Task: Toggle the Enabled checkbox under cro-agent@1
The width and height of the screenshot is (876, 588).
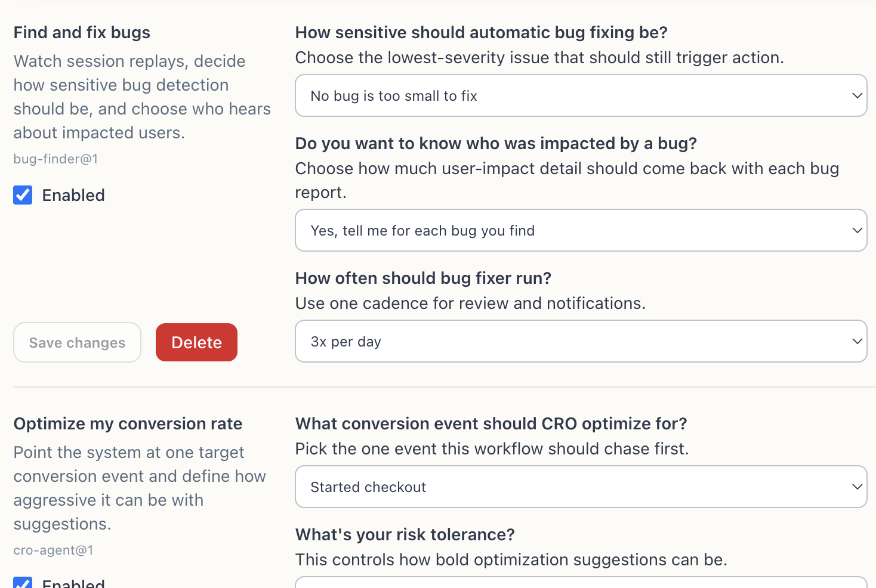Action: click(23, 583)
